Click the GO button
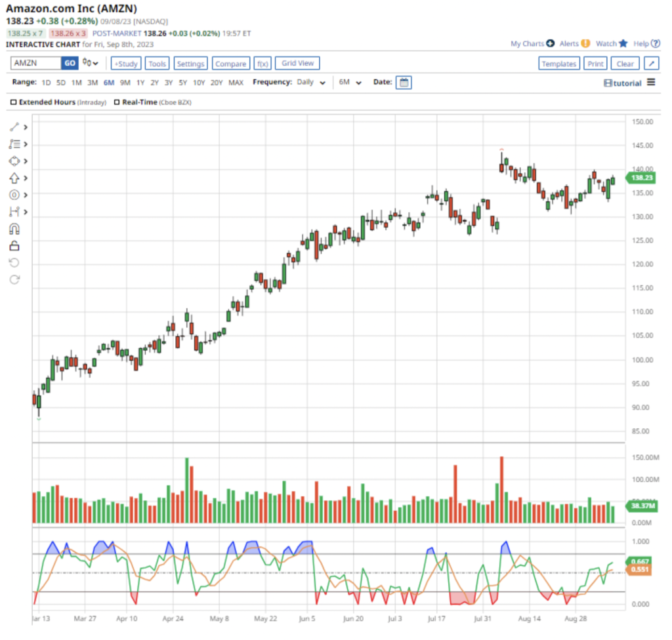This screenshot has width=672, height=640. [70, 64]
